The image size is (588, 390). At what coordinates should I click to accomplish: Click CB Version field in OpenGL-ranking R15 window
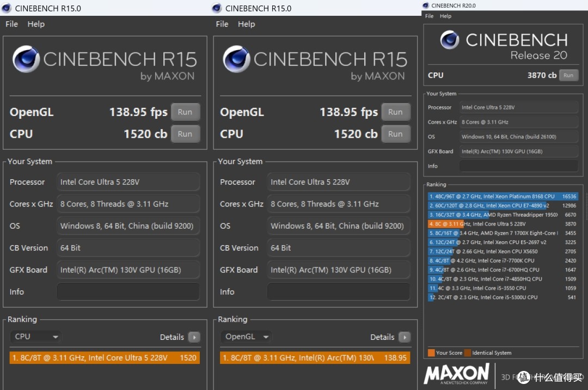coord(339,248)
